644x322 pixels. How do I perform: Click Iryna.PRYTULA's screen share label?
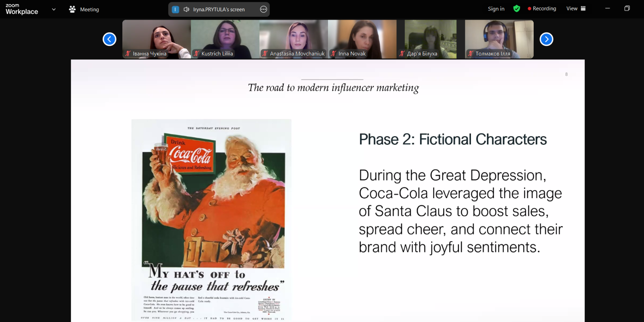[219, 9]
